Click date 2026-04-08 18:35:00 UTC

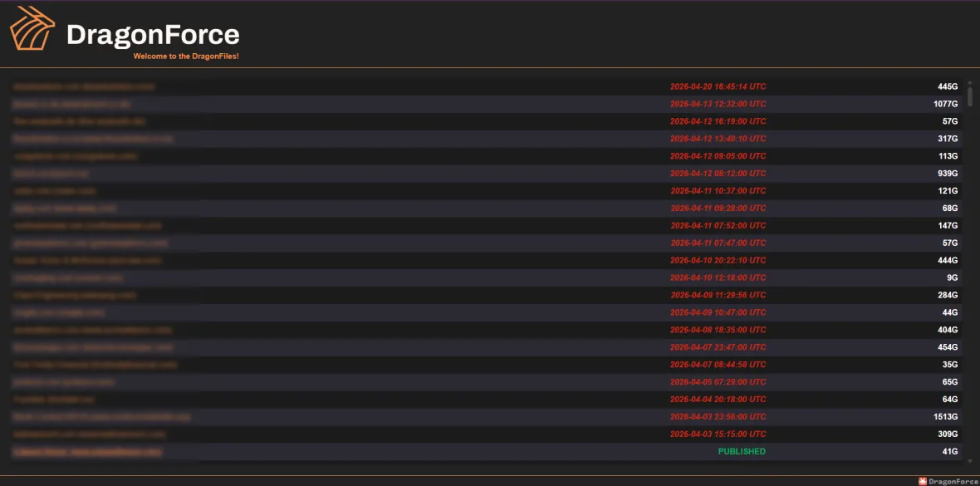click(718, 330)
